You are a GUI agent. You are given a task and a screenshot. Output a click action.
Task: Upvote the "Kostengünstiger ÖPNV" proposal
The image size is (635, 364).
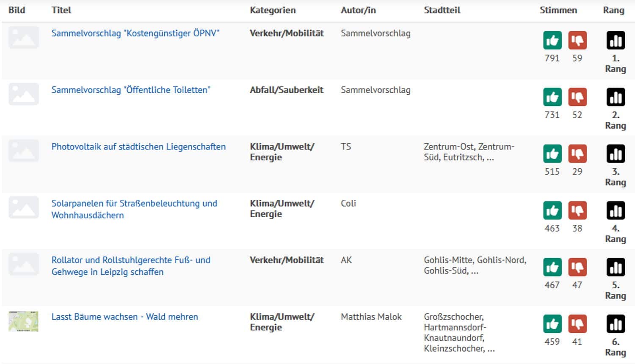pyautogui.click(x=552, y=41)
